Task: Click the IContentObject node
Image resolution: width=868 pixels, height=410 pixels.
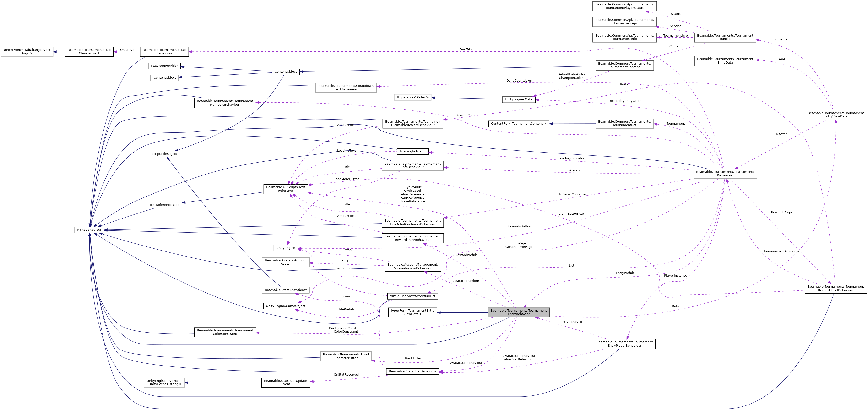Action: [x=164, y=78]
